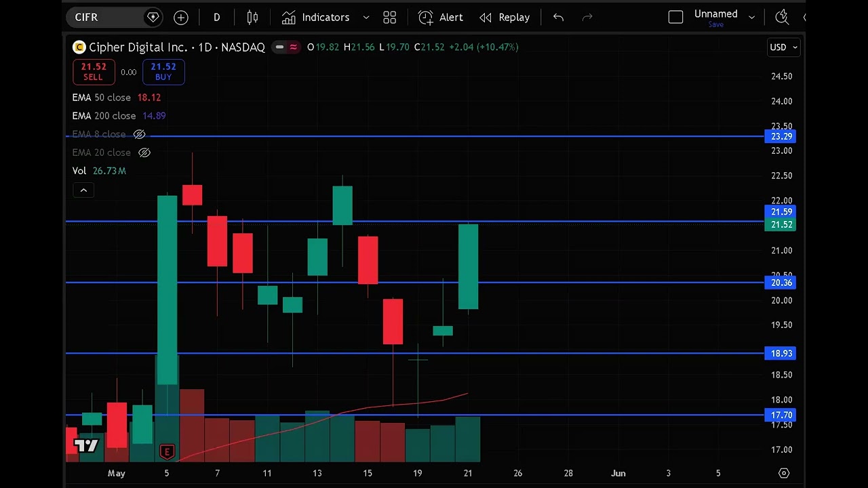Click the 21.52 current price label
The image size is (868, 488).
(781, 224)
